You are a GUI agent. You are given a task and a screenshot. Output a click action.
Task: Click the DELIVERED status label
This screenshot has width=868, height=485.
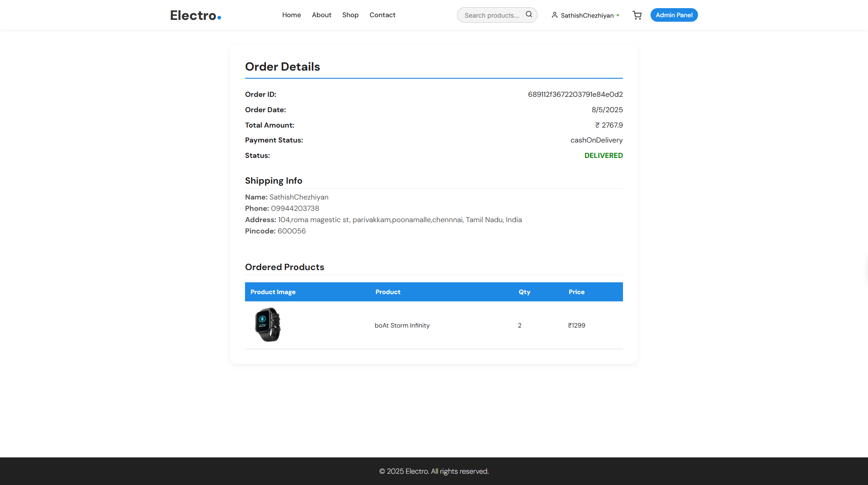(x=603, y=156)
